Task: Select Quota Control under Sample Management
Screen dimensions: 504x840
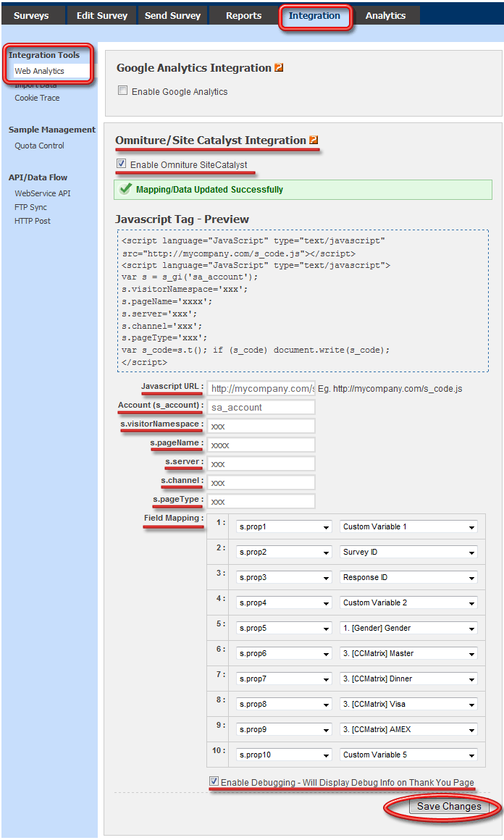Action: [x=39, y=146]
